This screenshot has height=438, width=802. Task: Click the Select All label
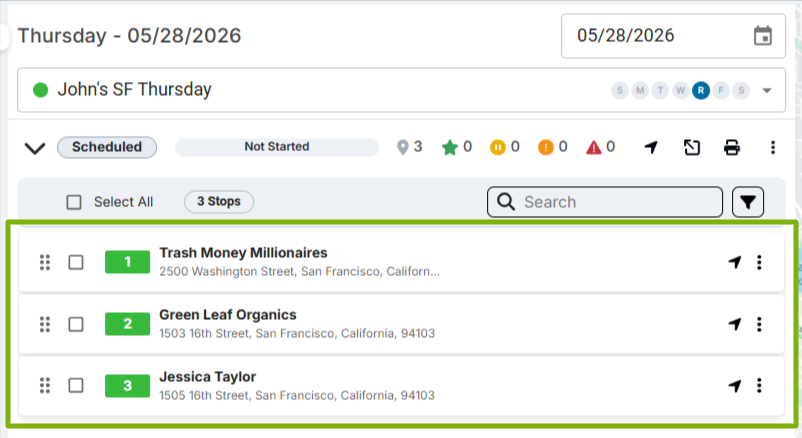123,202
